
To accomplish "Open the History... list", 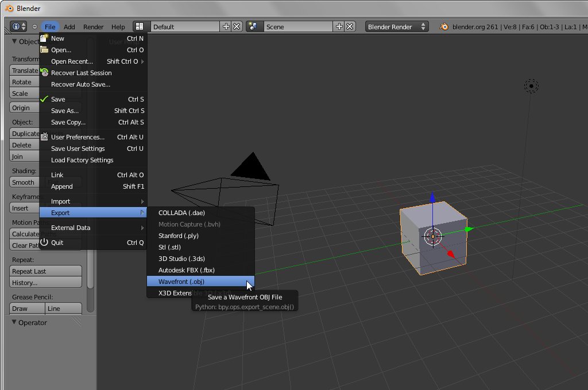I will (x=45, y=283).
